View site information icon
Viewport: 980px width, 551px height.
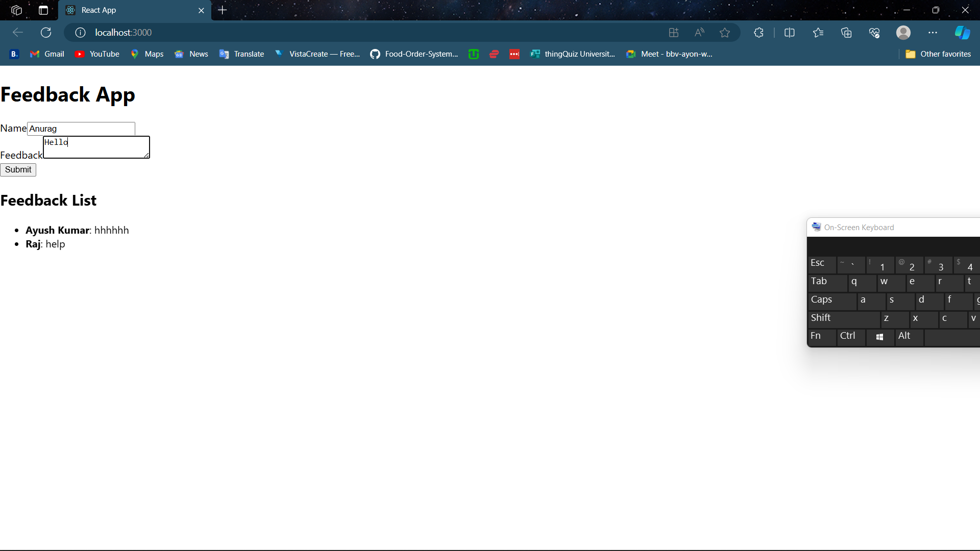(80, 33)
